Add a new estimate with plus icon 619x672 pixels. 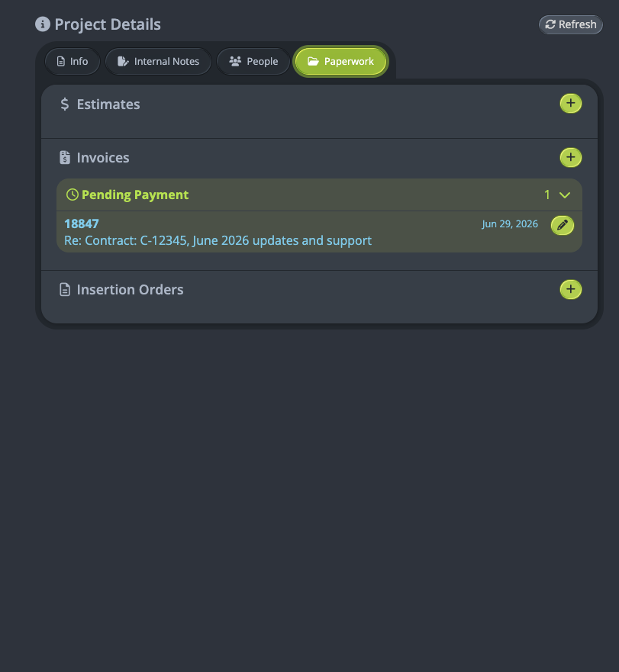coord(570,103)
